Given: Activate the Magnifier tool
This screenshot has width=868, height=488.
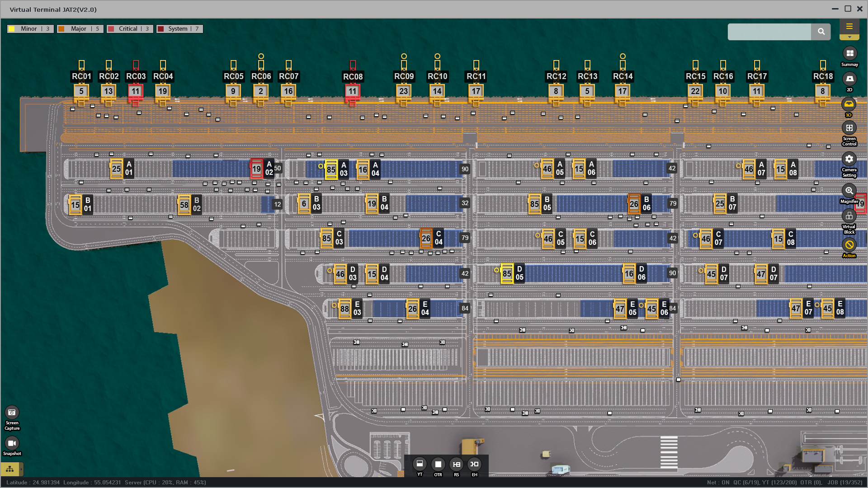Looking at the screenshot, I should pyautogui.click(x=849, y=191).
